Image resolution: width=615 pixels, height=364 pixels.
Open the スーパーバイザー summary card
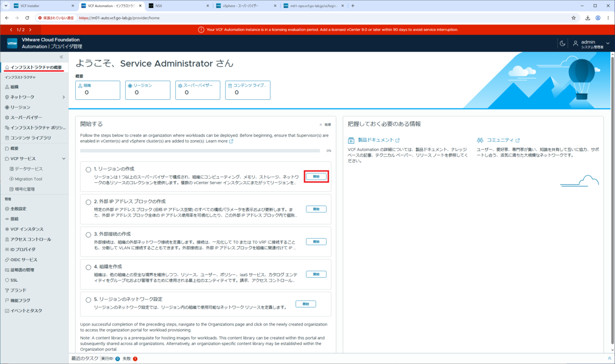tap(198, 90)
